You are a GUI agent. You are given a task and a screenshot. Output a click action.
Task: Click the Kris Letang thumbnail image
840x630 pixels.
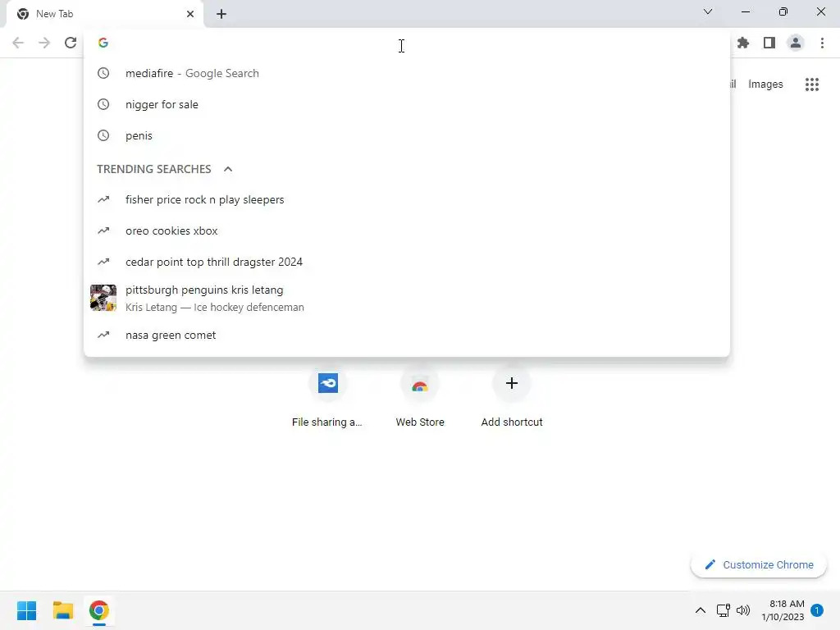pyautogui.click(x=103, y=298)
